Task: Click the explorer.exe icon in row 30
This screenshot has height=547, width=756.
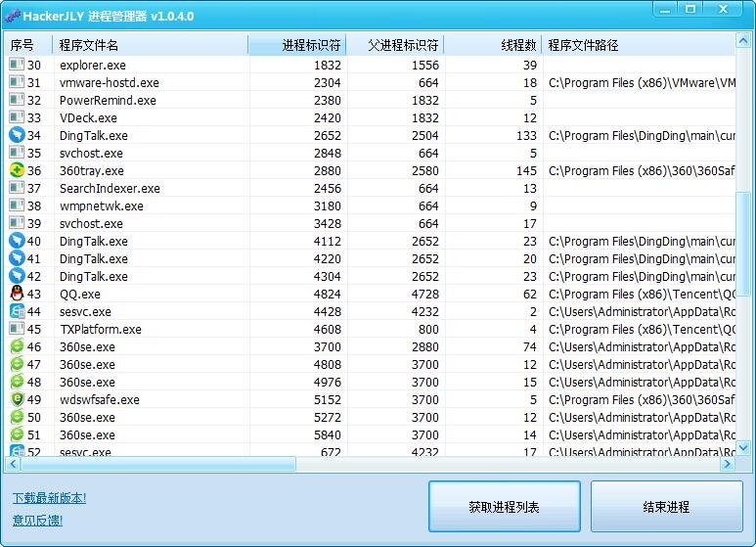Action: [17, 65]
